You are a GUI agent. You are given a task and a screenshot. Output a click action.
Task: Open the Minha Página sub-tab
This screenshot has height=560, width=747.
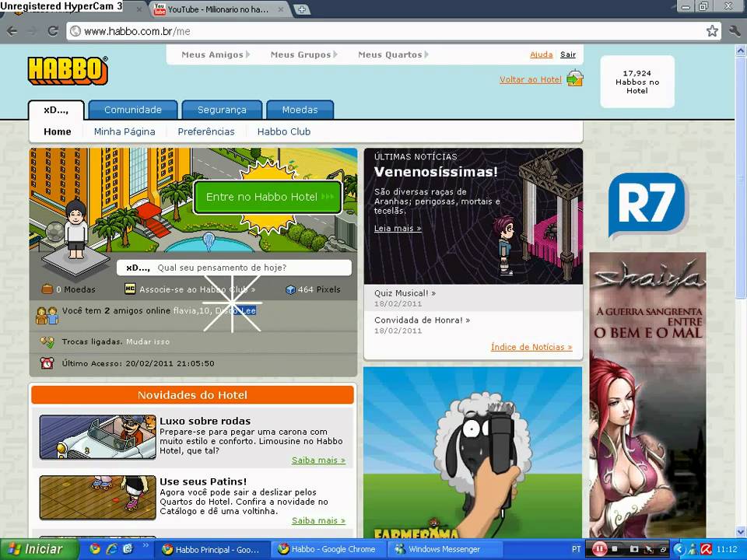point(124,132)
